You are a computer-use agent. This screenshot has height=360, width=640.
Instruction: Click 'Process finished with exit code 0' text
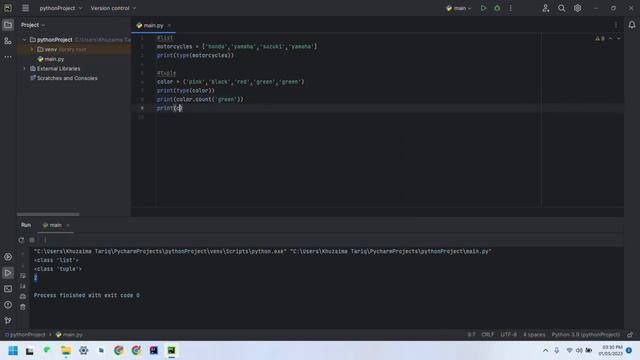[x=87, y=295]
